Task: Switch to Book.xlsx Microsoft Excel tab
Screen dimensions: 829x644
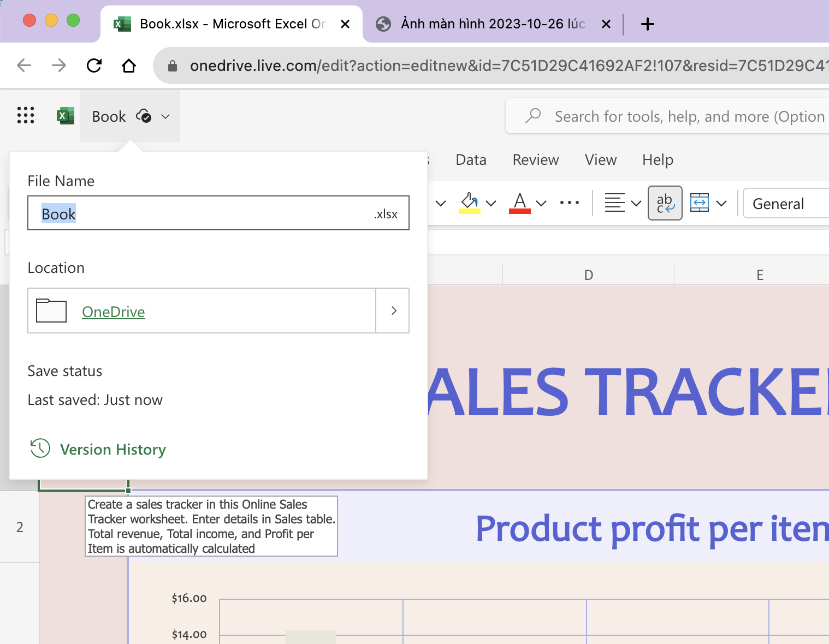Action: click(232, 24)
